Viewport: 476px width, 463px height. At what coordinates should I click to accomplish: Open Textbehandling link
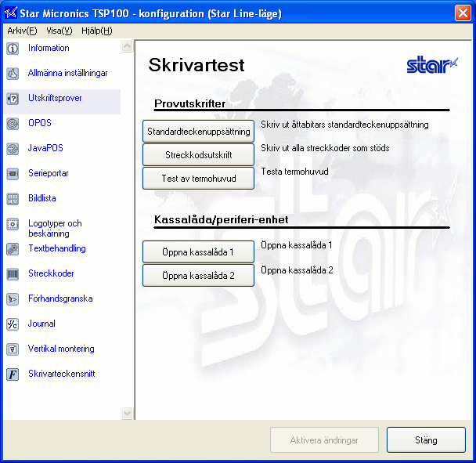pos(57,248)
